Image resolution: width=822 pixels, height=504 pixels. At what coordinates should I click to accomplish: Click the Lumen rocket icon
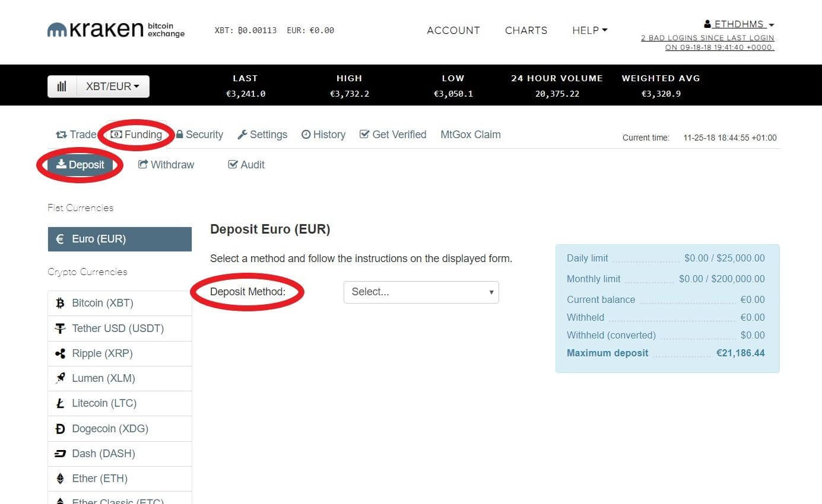60,378
